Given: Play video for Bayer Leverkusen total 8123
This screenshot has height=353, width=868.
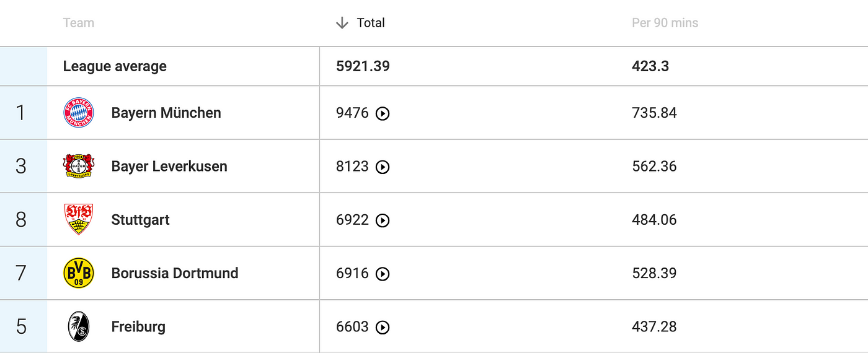Looking at the screenshot, I should click(383, 167).
